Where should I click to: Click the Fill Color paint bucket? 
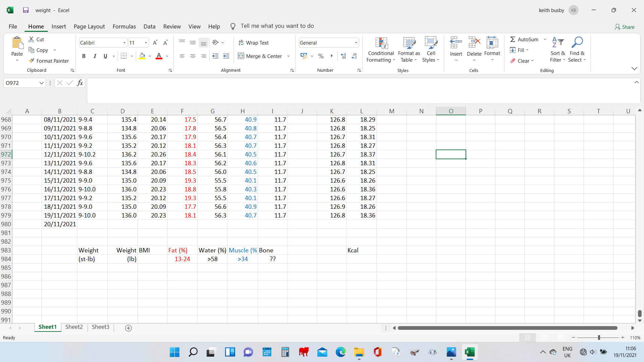click(142, 56)
